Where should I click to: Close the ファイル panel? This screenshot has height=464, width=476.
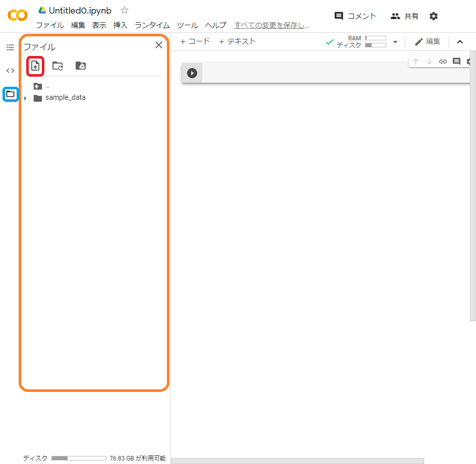(x=159, y=45)
